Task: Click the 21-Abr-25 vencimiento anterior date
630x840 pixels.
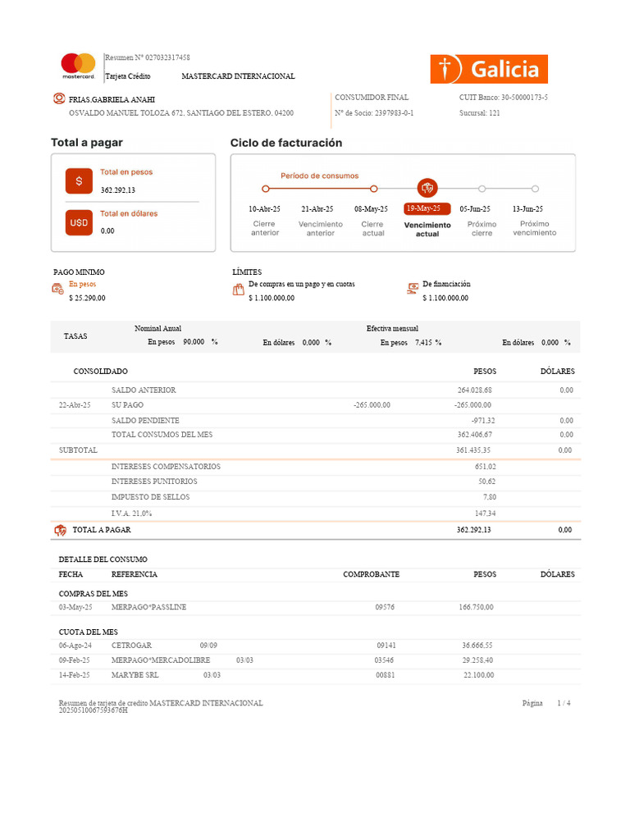Action: tap(317, 209)
